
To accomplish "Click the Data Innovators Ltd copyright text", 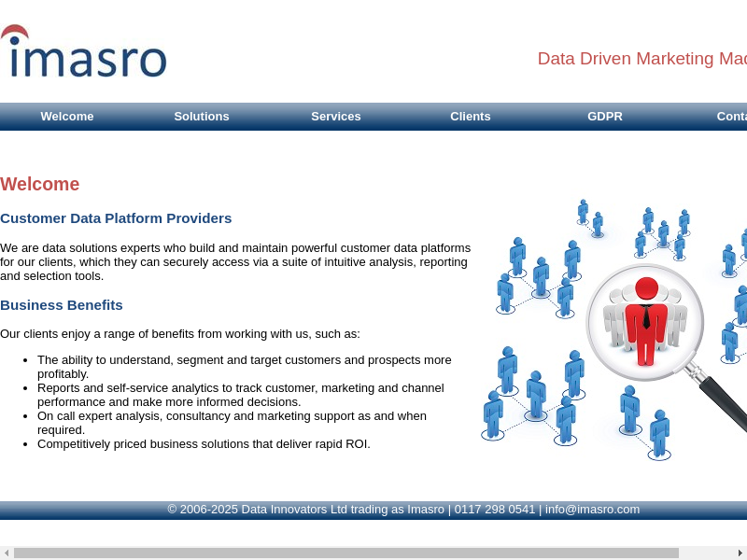I will [306, 510].
